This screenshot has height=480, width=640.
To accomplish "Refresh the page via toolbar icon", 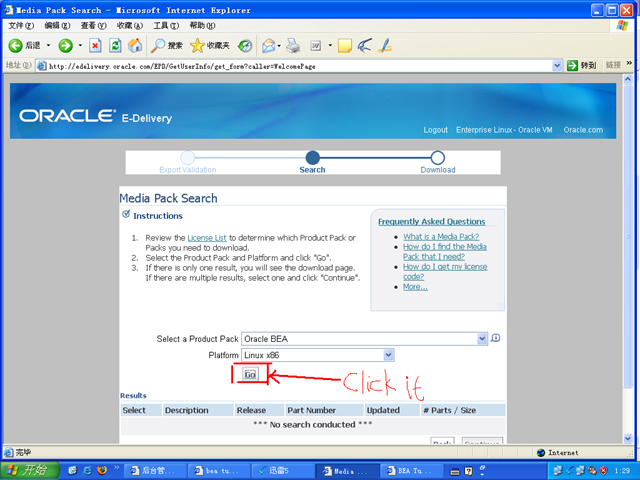I will [116, 45].
